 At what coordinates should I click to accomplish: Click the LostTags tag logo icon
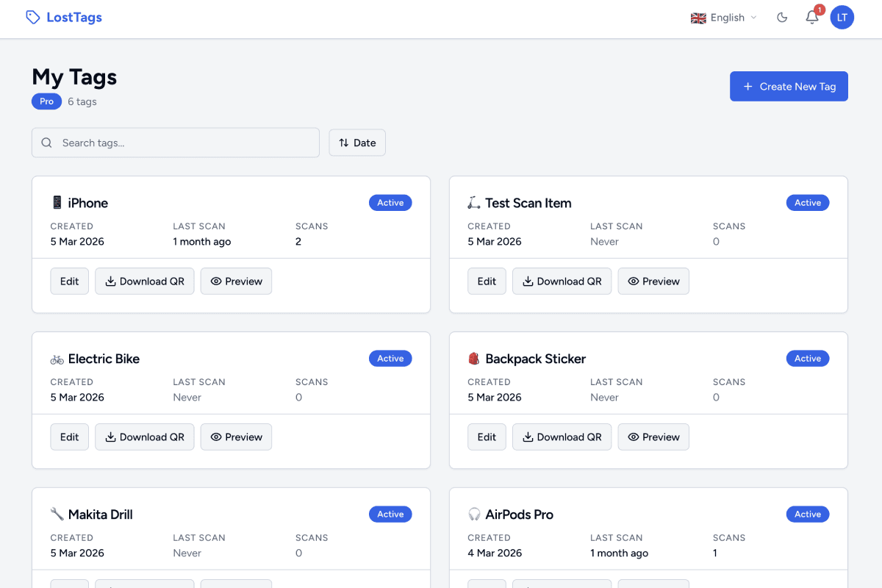click(x=33, y=17)
